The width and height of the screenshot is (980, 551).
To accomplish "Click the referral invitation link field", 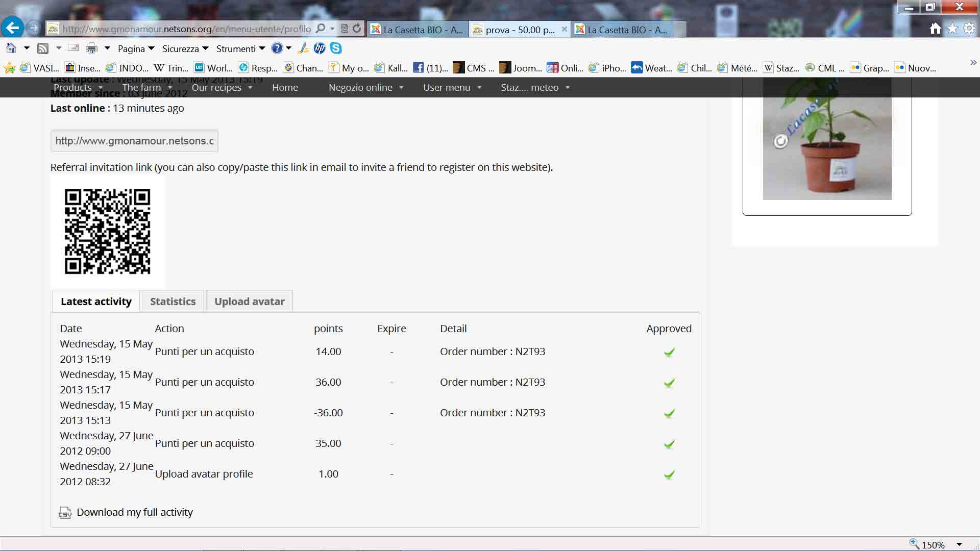I will (x=134, y=141).
